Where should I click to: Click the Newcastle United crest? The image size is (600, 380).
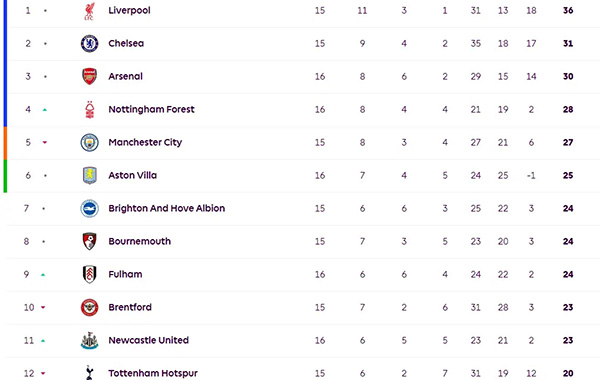pyautogui.click(x=90, y=341)
